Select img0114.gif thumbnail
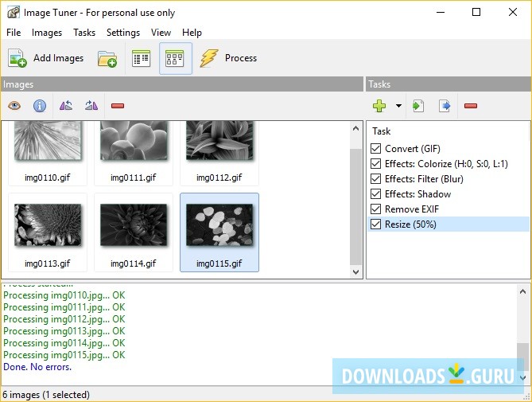This screenshot has width=532, height=402. (x=134, y=232)
